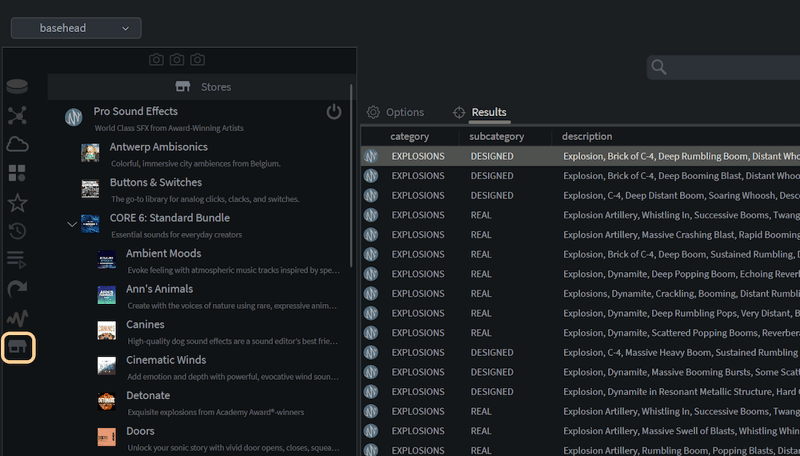Click the Cinematic Winds thumbnail
800x456 pixels.
106,365
